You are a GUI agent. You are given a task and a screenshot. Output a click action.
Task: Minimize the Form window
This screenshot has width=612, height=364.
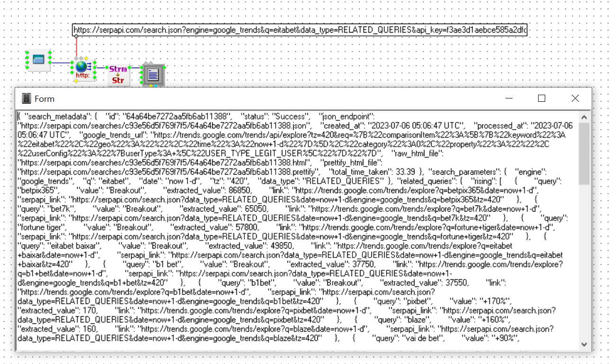pyautogui.click(x=509, y=98)
